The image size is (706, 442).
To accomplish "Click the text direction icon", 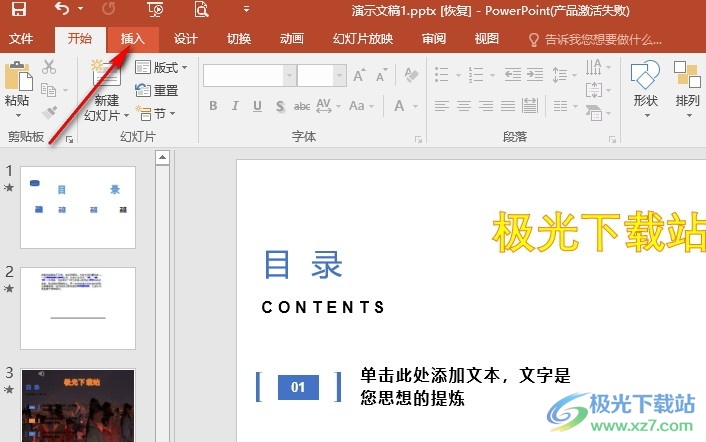I will [593, 67].
